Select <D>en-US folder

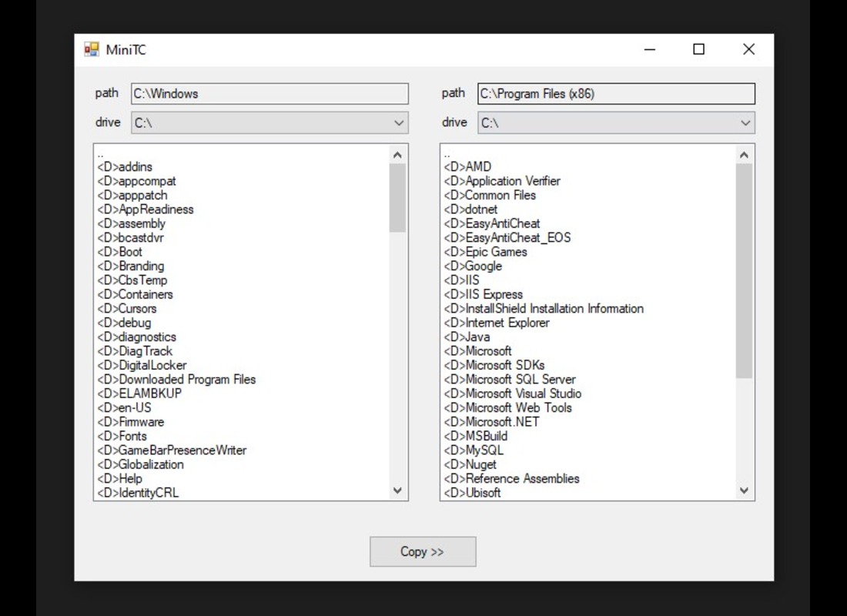click(x=124, y=407)
